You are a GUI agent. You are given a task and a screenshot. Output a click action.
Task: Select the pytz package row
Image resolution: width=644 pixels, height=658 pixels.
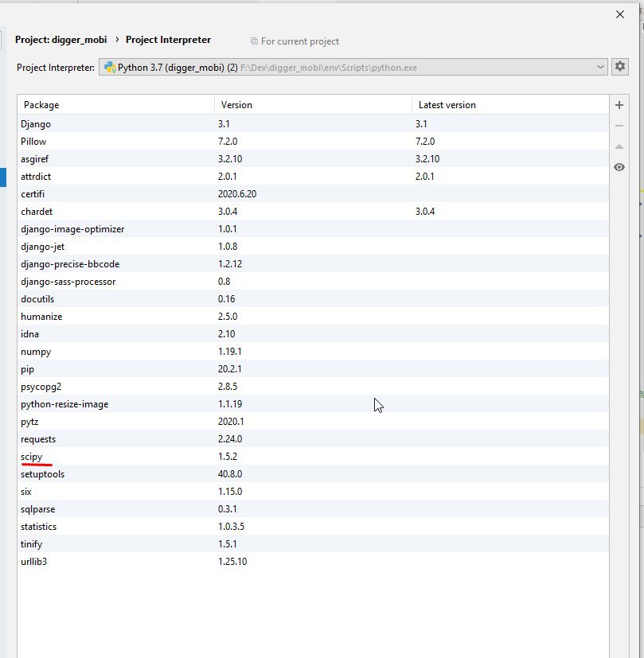[x=313, y=422]
